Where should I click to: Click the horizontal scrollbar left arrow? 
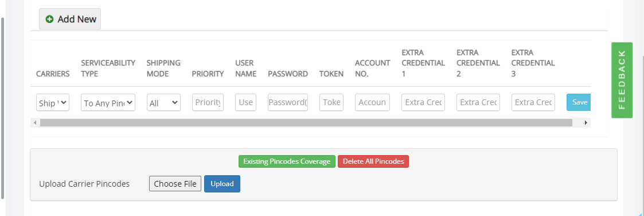pyautogui.click(x=35, y=122)
